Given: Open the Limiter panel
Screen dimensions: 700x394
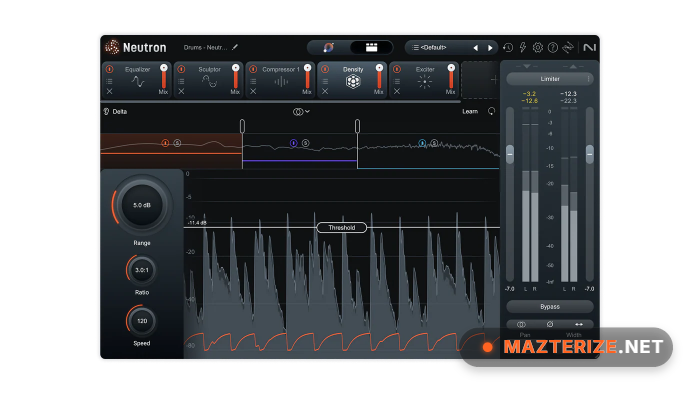Looking at the screenshot, I should 550,79.
